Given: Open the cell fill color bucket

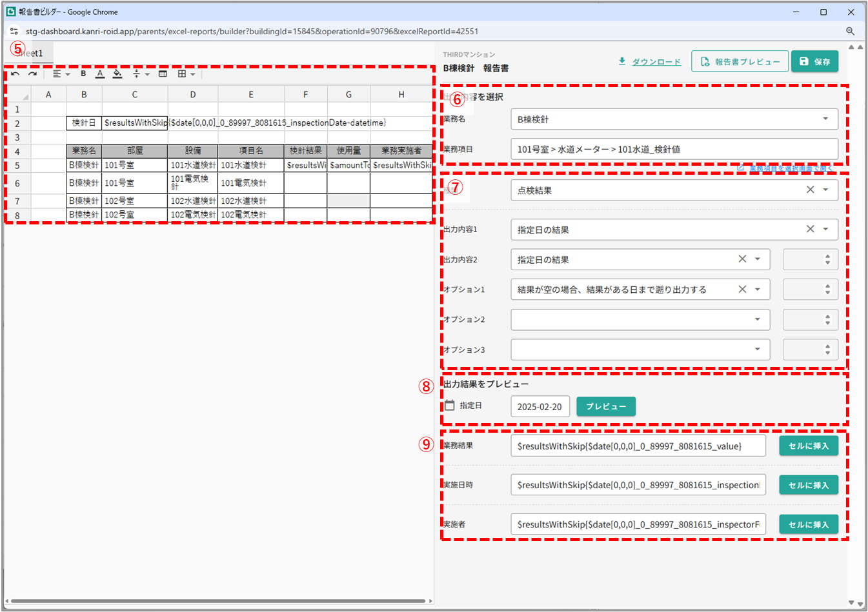Looking at the screenshot, I should click(117, 74).
